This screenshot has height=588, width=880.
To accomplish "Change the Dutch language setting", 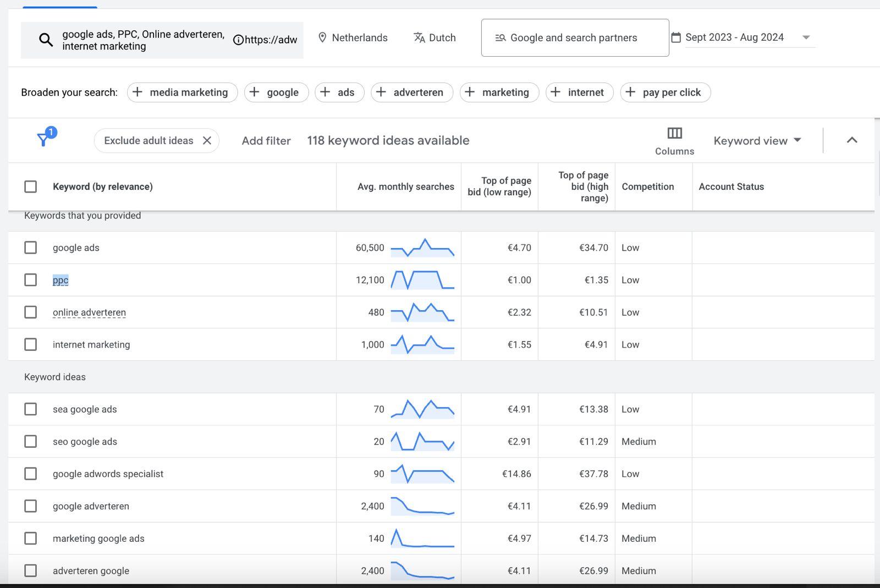I will 435,37.
